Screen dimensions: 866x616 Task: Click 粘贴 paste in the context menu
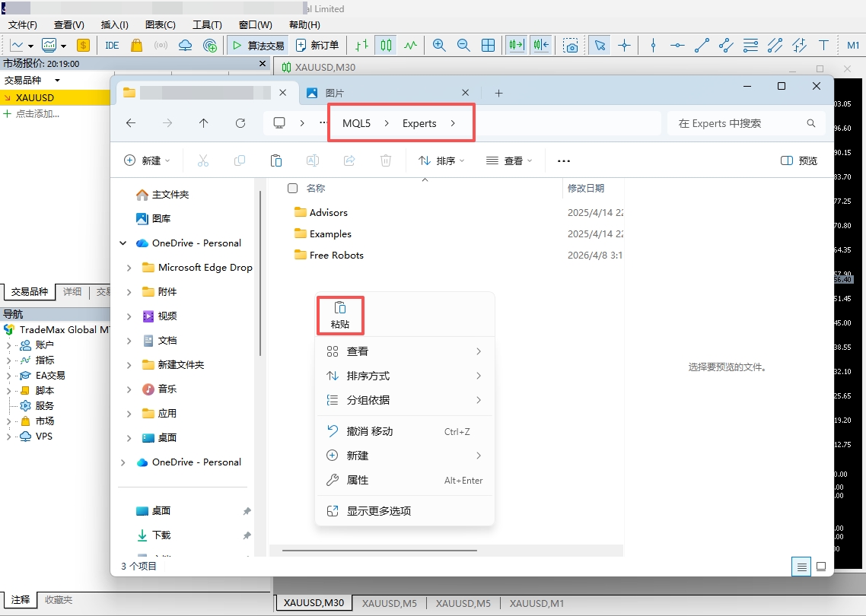340,316
